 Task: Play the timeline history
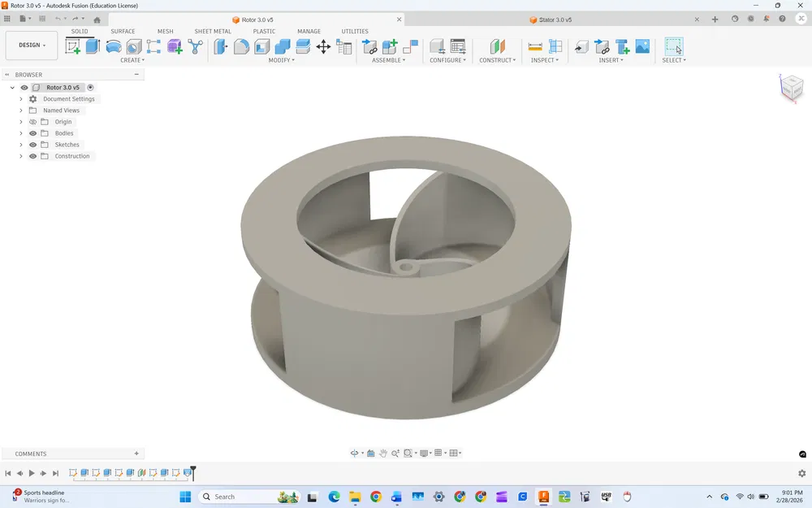click(32, 473)
